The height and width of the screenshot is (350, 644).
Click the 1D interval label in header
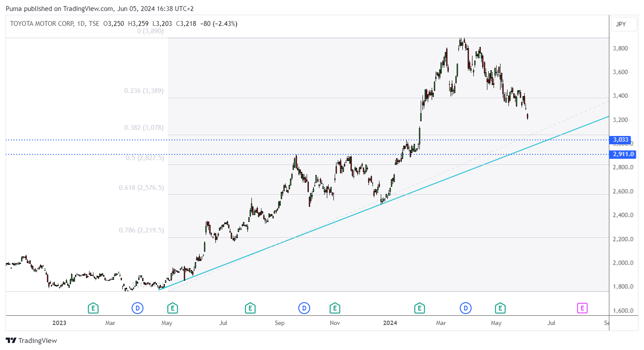click(x=82, y=24)
